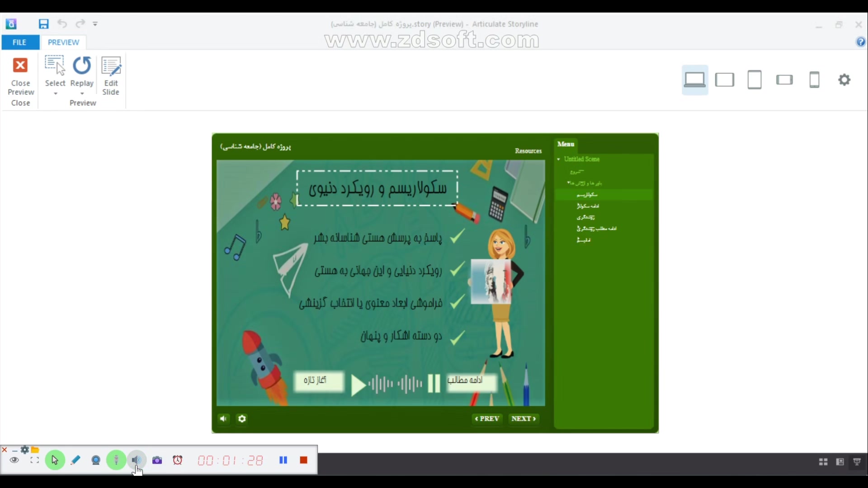Switch to phone portrait preview icon
Viewport: 868px width, 488px height.
814,80
